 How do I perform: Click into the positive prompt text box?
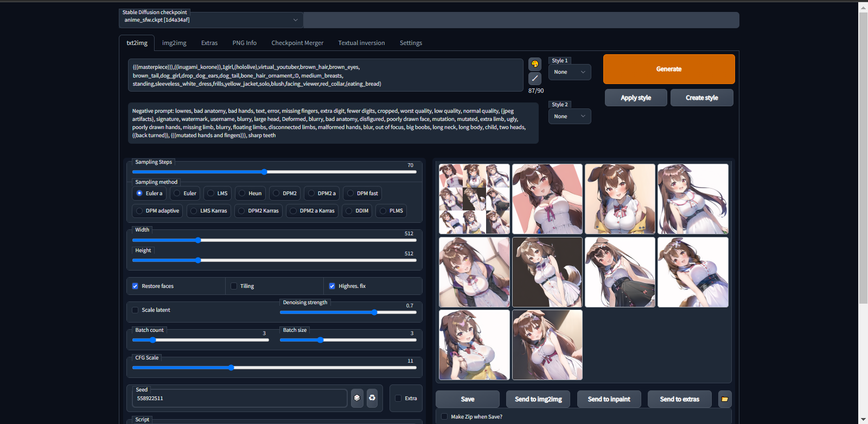[x=325, y=75]
